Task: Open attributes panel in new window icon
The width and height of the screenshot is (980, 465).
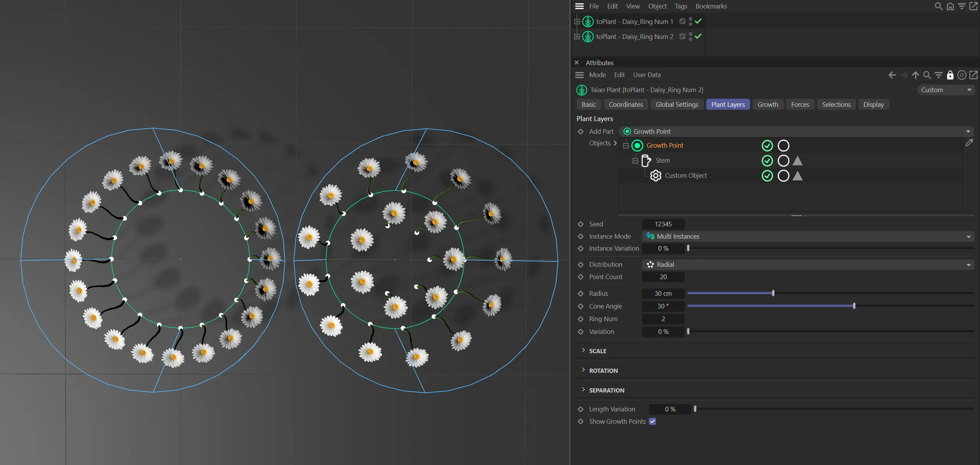Action: point(973,75)
